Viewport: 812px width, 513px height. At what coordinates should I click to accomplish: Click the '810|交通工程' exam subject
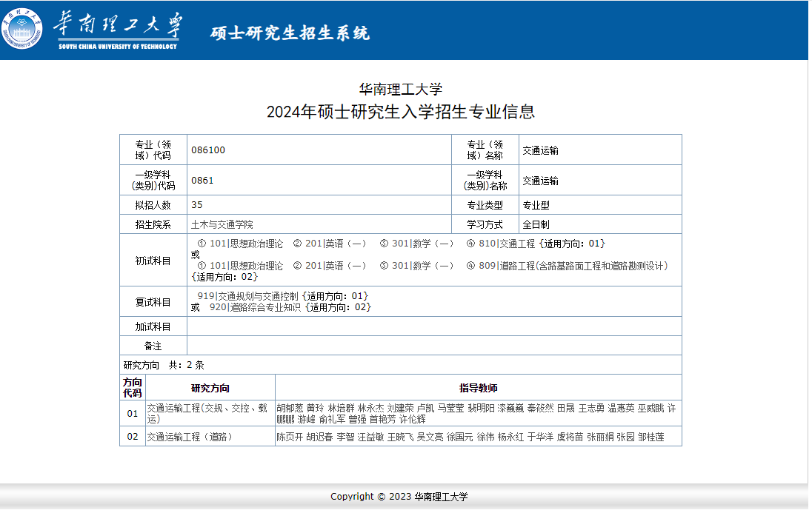pyautogui.click(x=507, y=244)
